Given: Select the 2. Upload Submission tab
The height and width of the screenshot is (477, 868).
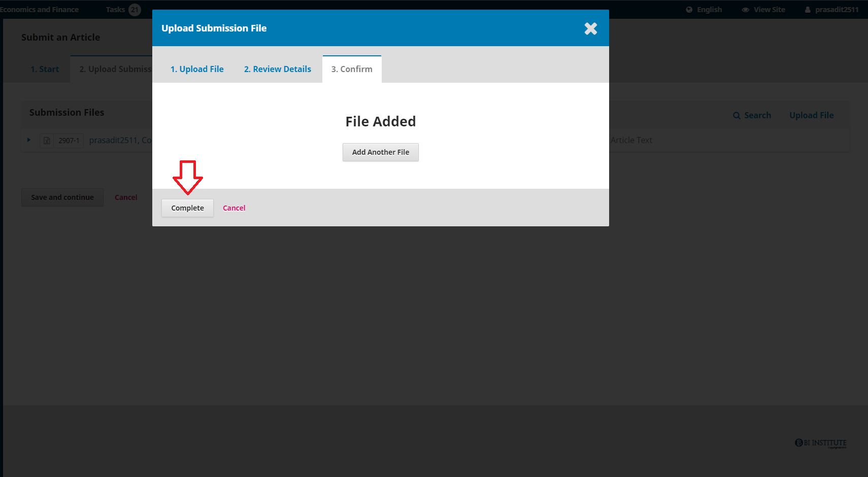Looking at the screenshot, I should (x=115, y=69).
